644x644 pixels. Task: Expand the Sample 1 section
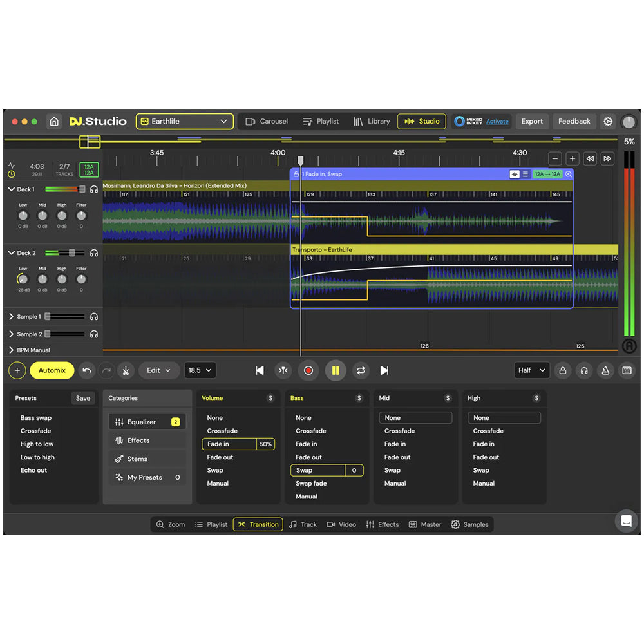pos(11,316)
